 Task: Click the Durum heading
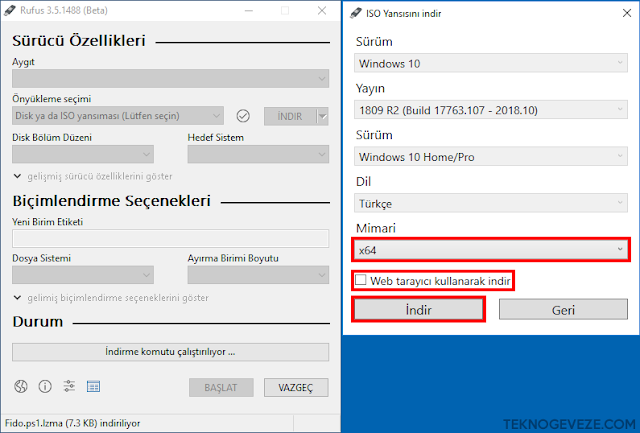click(38, 322)
